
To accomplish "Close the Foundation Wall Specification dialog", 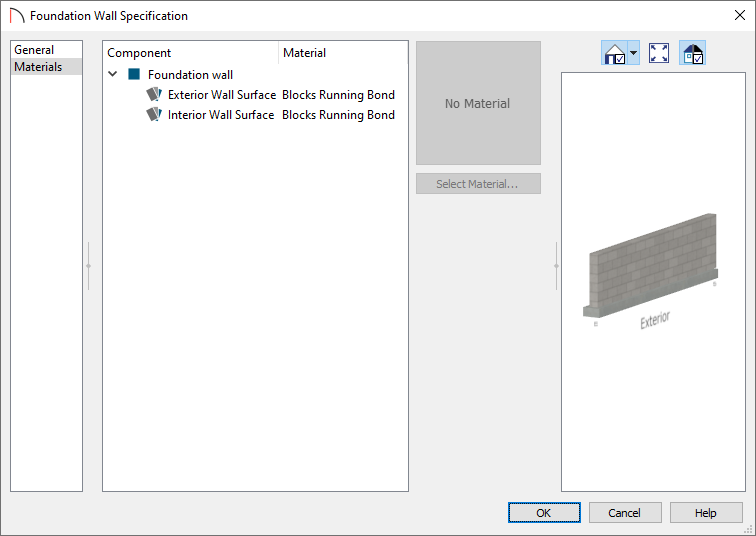I will 740,15.
